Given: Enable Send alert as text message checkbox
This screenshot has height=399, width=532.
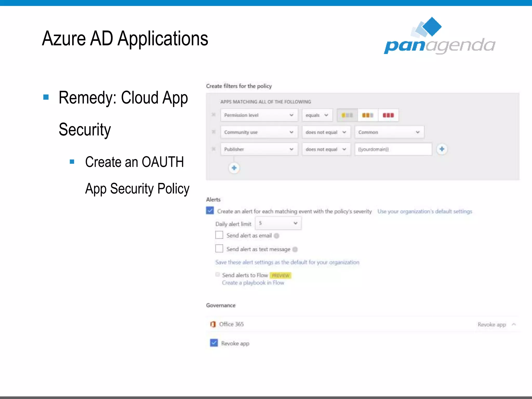Looking at the screenshot, I should (219, 249).
